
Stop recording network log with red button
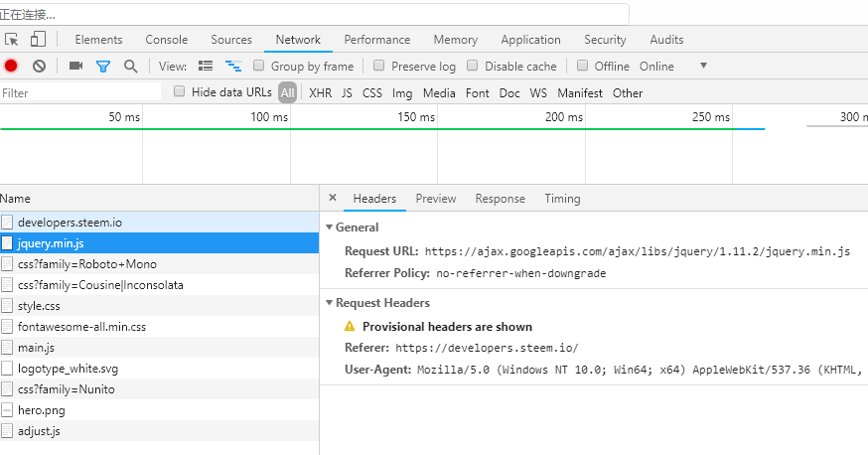pos(11,66)
